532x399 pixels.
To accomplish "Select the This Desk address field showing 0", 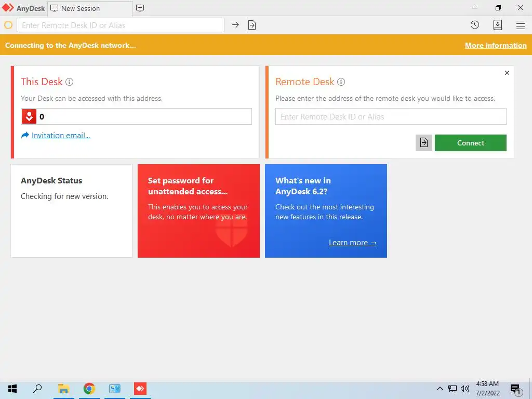I will coord(137,116).
